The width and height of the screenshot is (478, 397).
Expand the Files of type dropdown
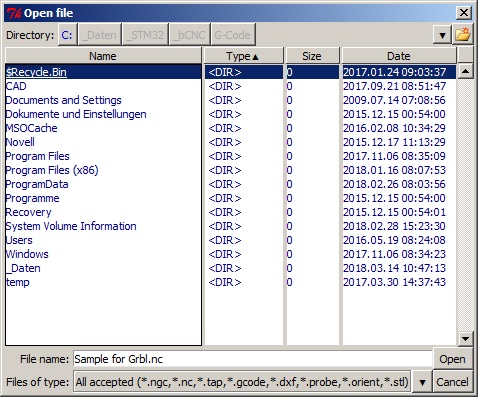point(422,382)
